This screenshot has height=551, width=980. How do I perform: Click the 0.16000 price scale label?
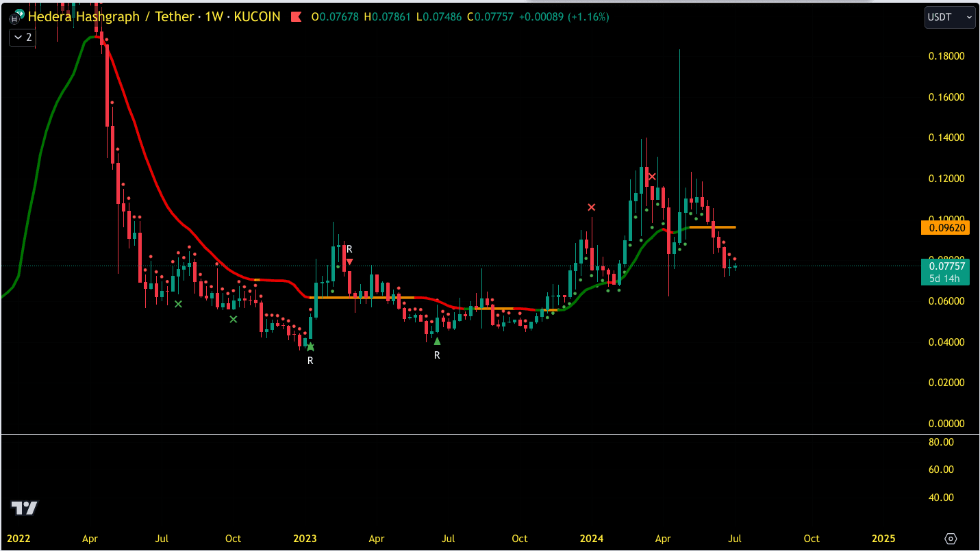(946, 97)
